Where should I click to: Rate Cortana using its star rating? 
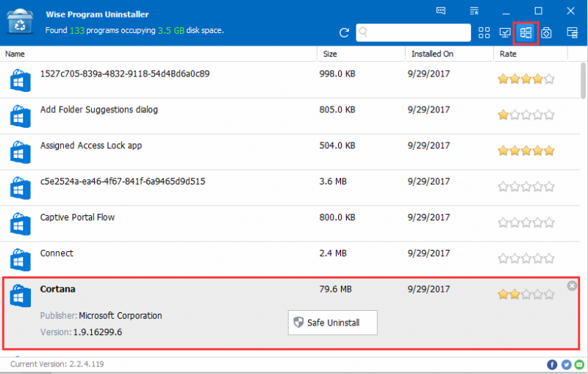526,295
